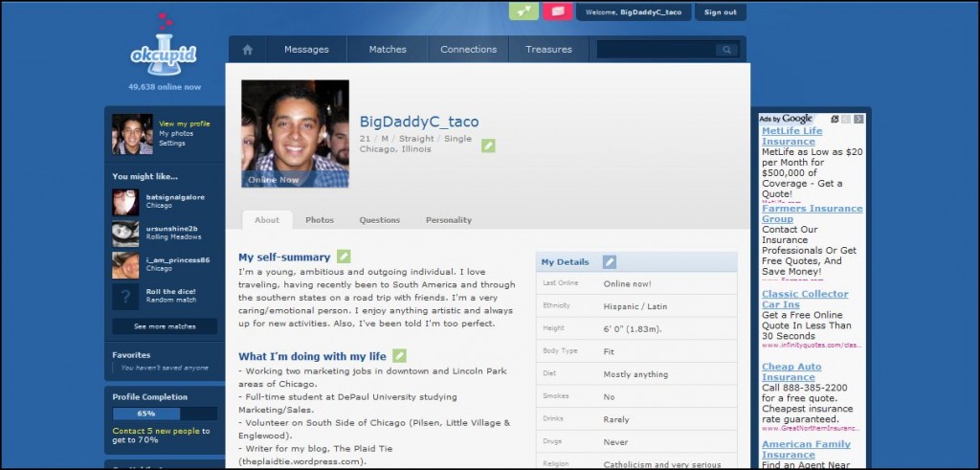Open the Messages menu
The width and height of the screenshot is (980, 470).
(306, 50)
